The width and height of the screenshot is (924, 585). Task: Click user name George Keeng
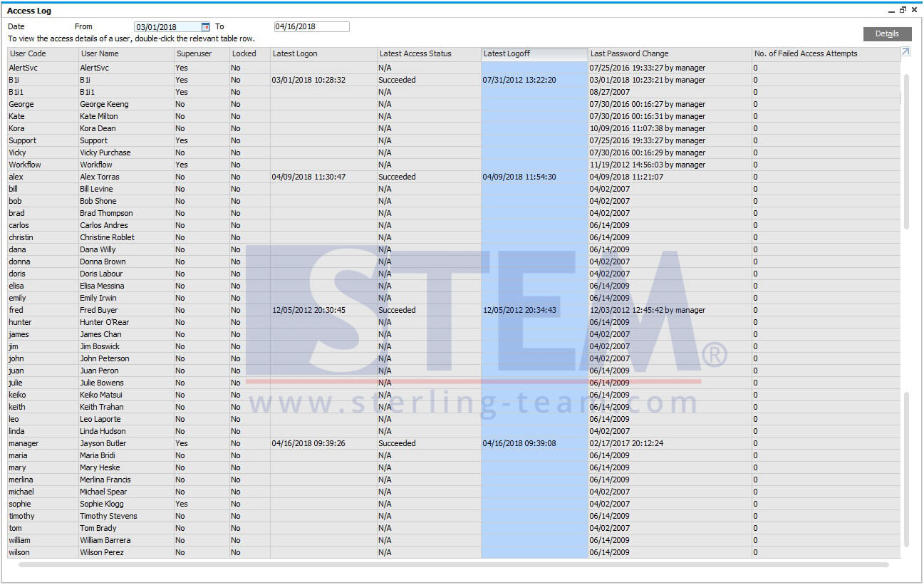click(106, 104)
